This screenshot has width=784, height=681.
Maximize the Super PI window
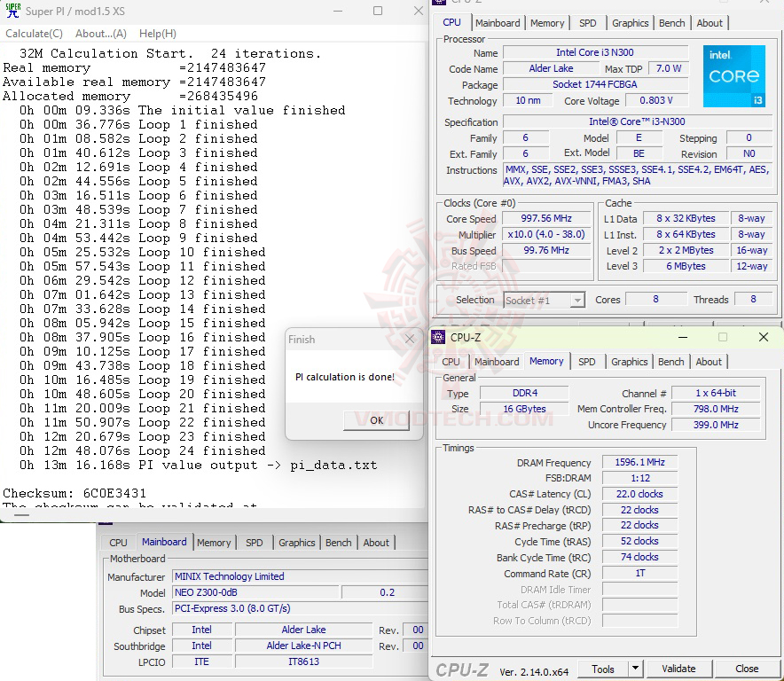(x=378, y=11)
